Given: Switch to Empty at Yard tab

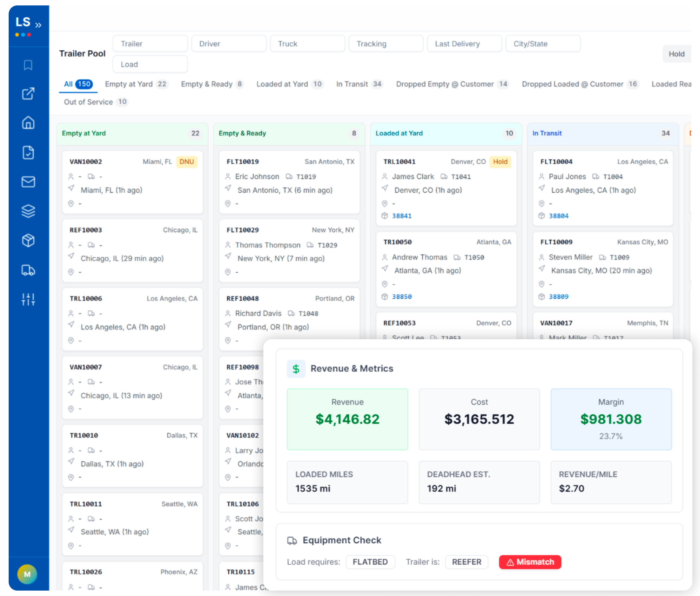Looking at the screenshot, I should (137, 84).
